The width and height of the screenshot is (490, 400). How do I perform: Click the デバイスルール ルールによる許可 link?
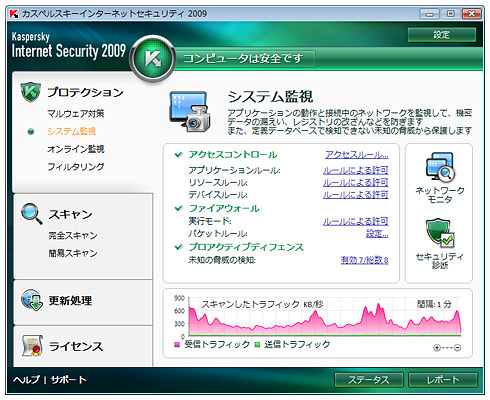[x=355, y=195]
